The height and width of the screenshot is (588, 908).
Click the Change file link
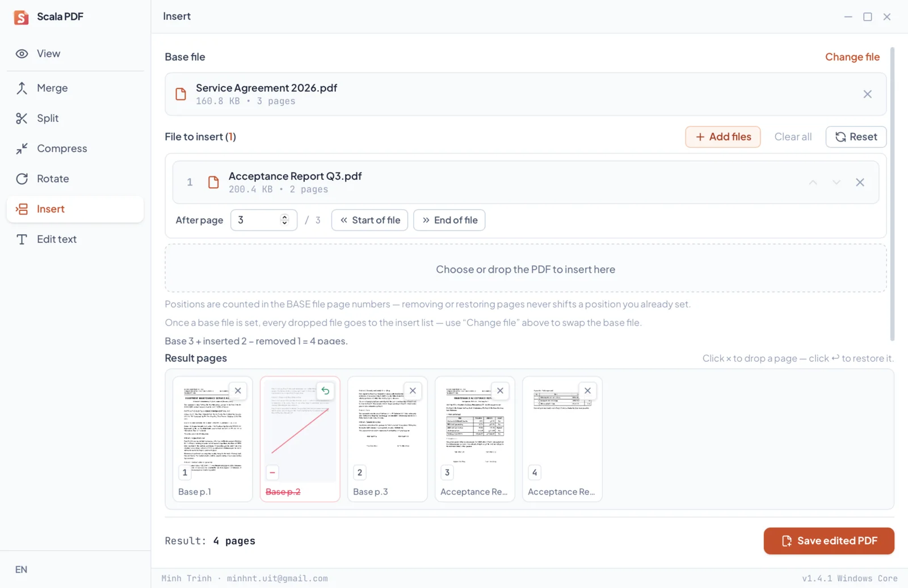[852, 57]
